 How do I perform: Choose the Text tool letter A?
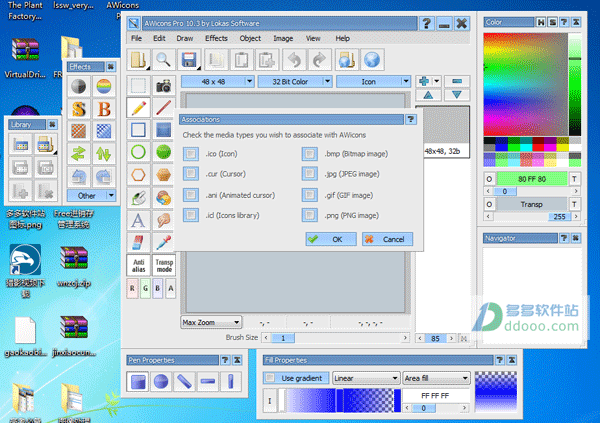138,220
